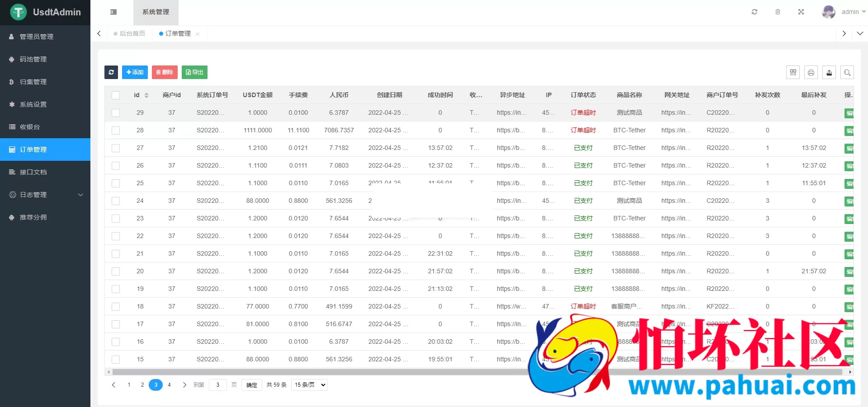The image size is (868, 407).
Task: Switch to the 后台首页 tab
Action: coord(130,34)
